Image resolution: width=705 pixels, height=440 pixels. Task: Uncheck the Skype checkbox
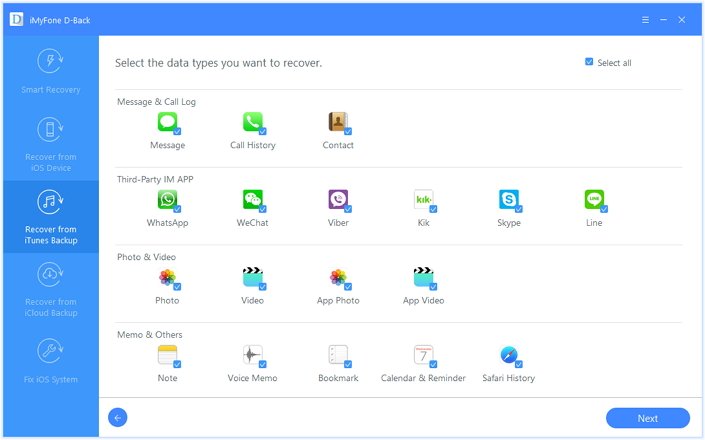point(518,209)
